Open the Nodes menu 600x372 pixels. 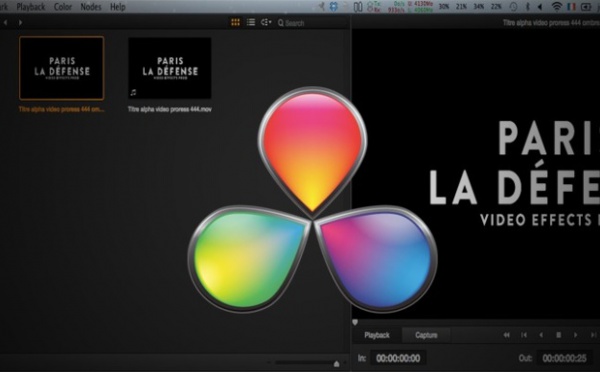tap(91, 7)
